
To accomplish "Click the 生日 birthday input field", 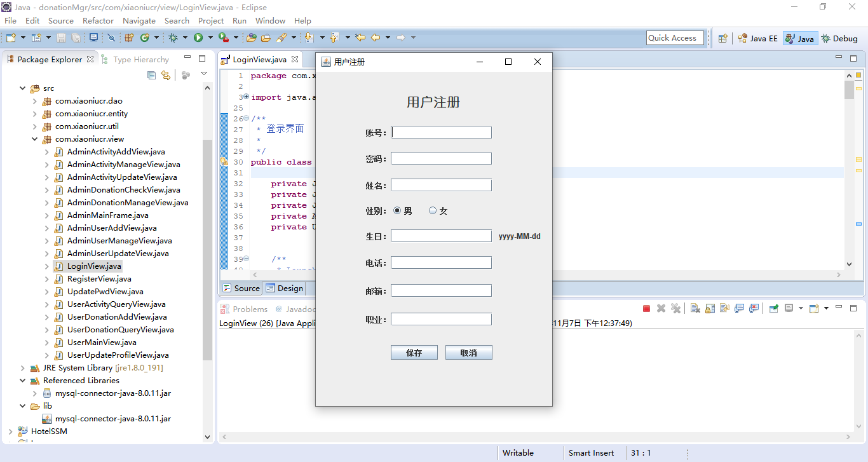I will click(441, 236).
